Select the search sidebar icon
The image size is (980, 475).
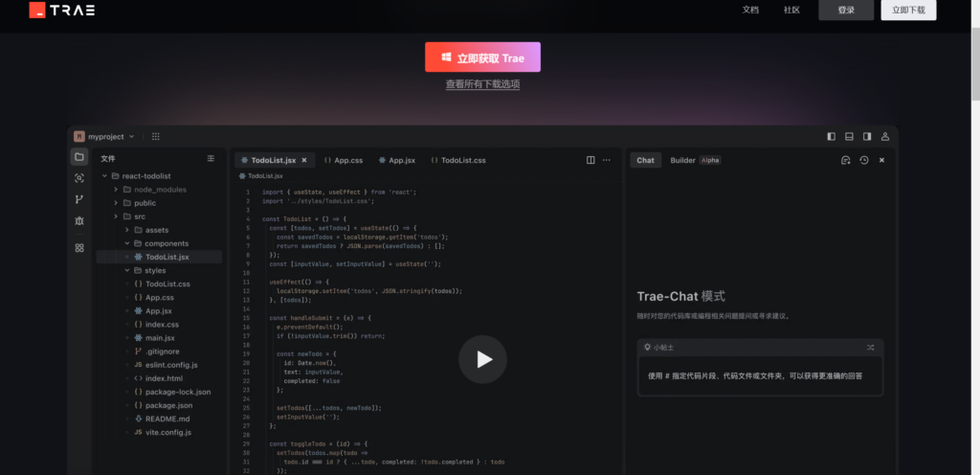[x=79, y=178]
